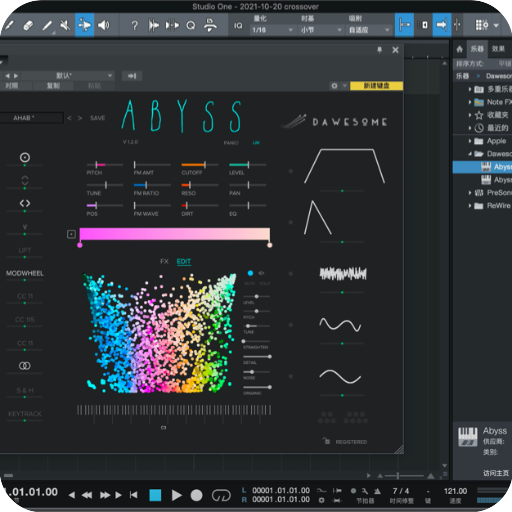Toggle the SOLO speaker icon
Viewport: 512px width, 512px height.
[x=262, y=273]
